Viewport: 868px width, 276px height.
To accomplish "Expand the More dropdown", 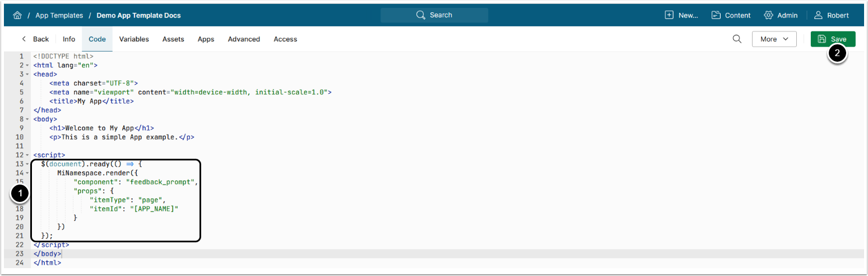I will click(774, 39).
